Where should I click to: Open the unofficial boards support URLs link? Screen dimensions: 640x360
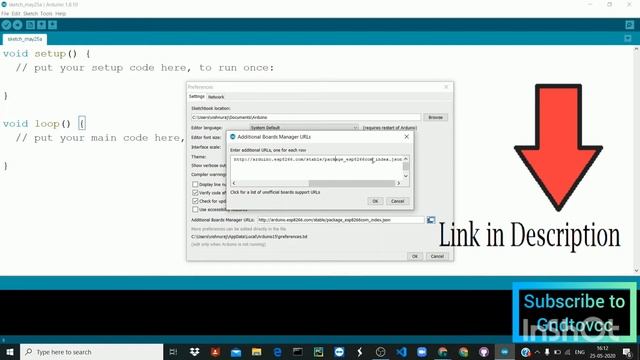(x=275, y=192)
